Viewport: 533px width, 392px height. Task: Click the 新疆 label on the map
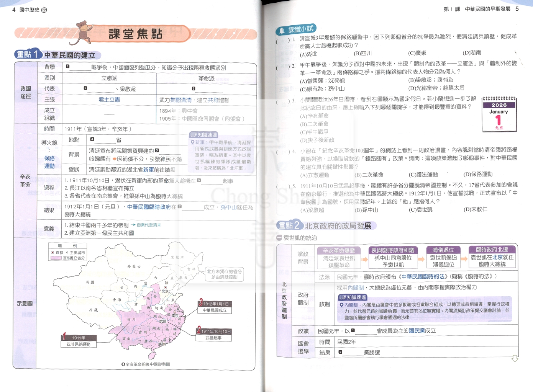90,282
